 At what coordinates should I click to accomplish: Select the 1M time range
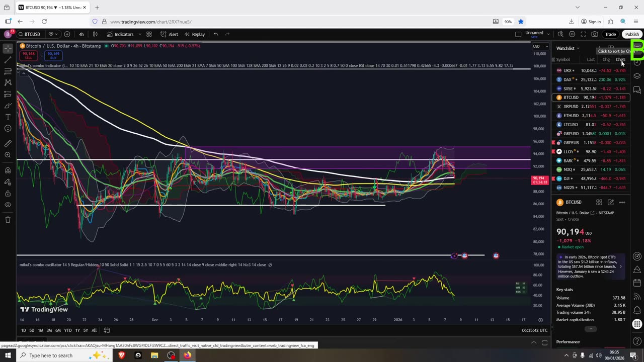40,330
